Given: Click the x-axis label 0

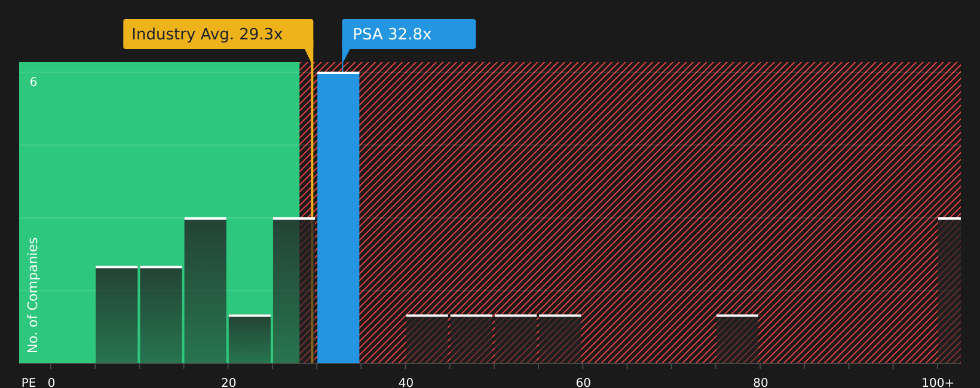Looking at the screenshot, I should click(x=51, y=383).
